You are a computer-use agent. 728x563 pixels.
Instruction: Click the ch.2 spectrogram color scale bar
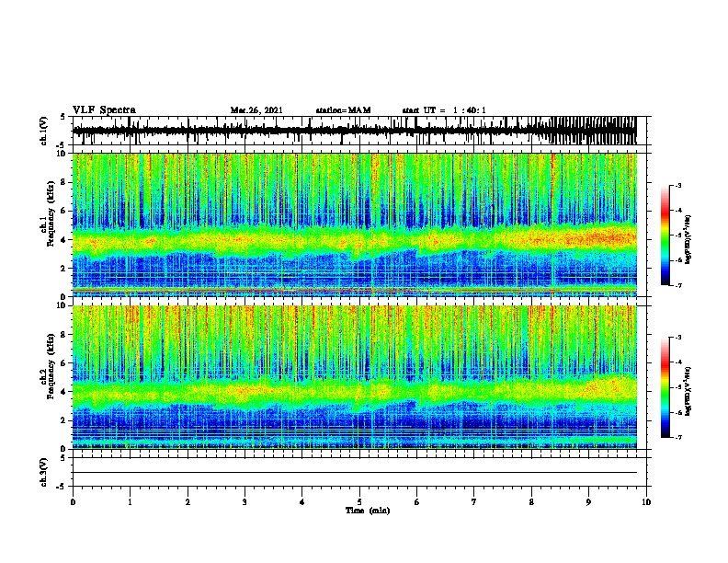pyautogui.click(x=665, y=387)
